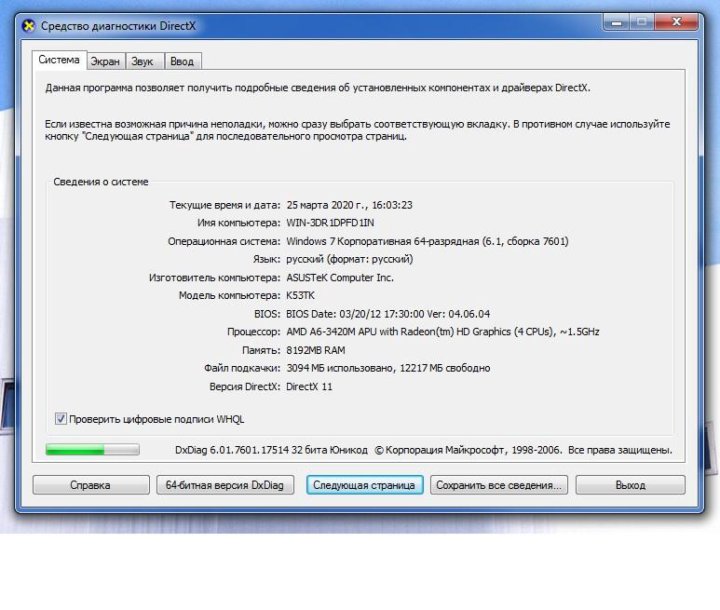This screenshot has width=720, height=610.
Task: Click the Следующая страница button
Action: (x=364, y=485)
